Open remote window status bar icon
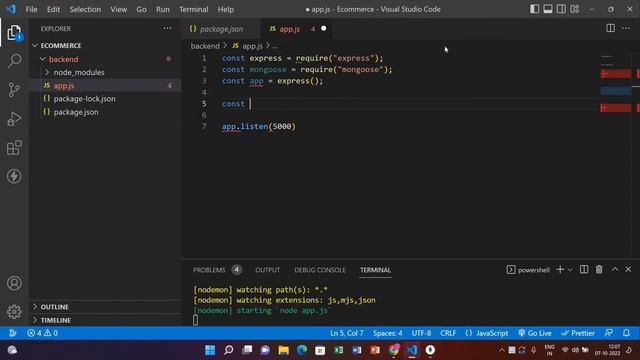The image size is (640, 360). click(13, 333)
